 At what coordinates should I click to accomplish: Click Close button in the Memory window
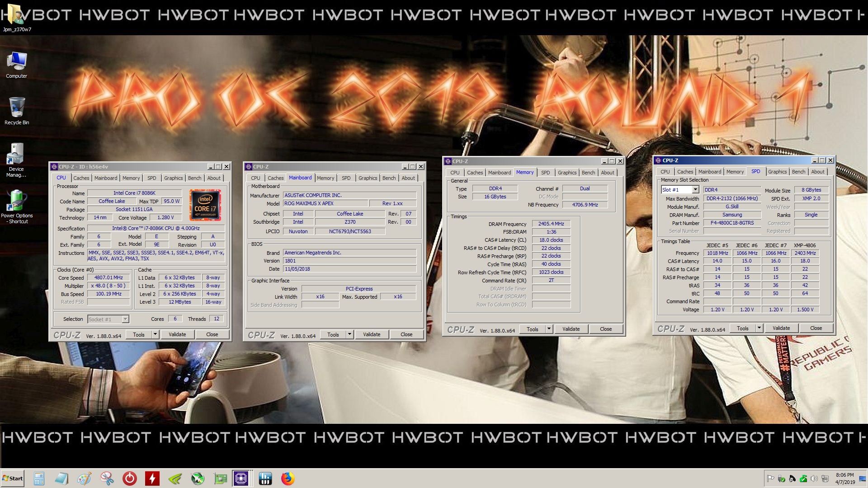[x=606, y=329]
